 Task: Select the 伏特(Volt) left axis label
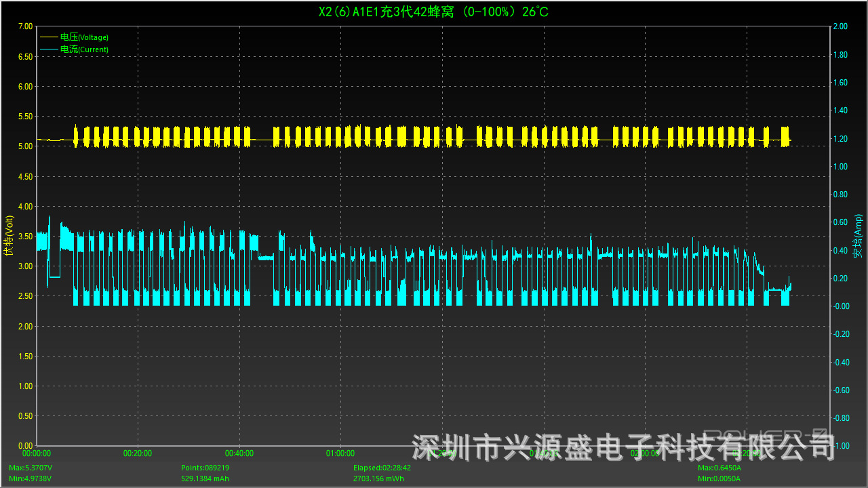point(9,236)
